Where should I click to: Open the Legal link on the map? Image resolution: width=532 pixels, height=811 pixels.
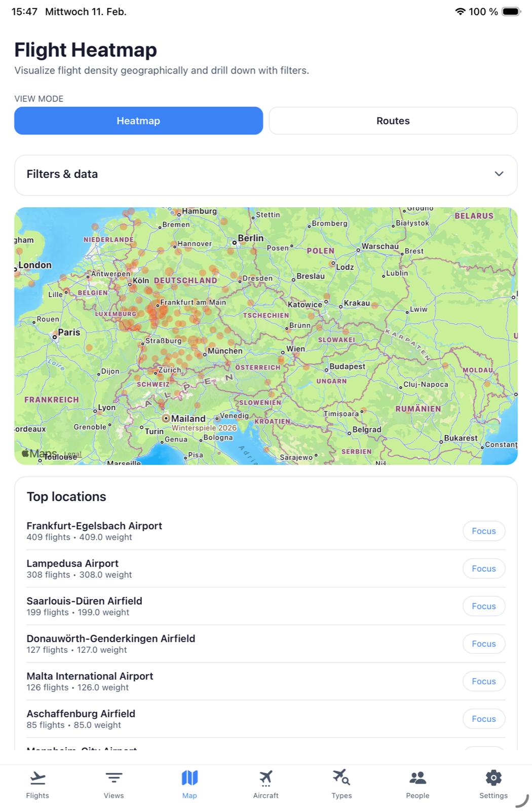(72, 454)
